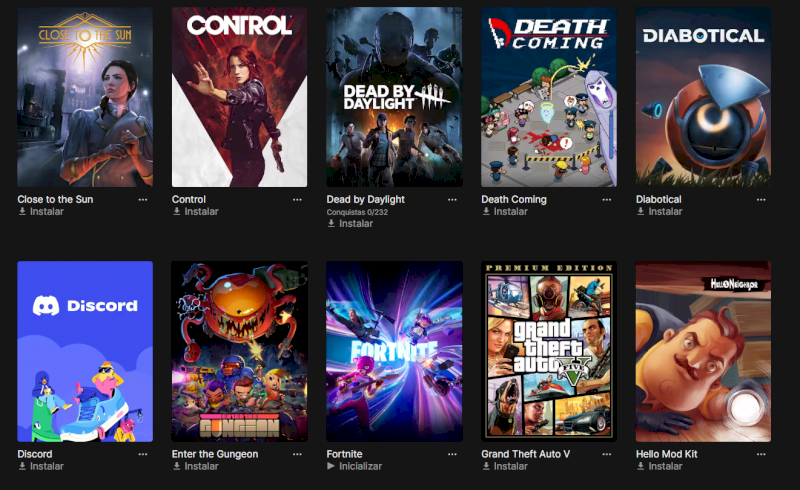Open the Fortnite three-dot menu
Viewport: 800px width, 490px height.
[x=452, y=454]
